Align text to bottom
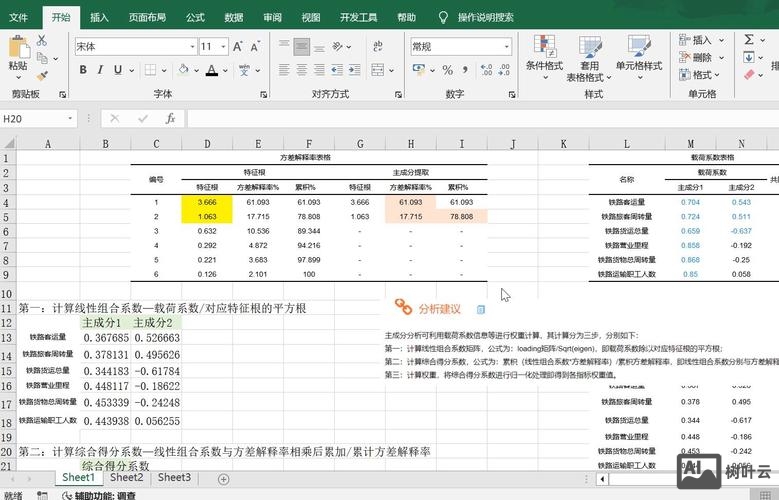 click(319, 47)
